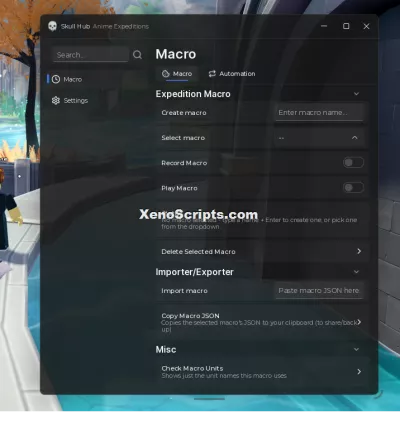Switch to the Automation tab
400x428 pixels.
[232, 74]
